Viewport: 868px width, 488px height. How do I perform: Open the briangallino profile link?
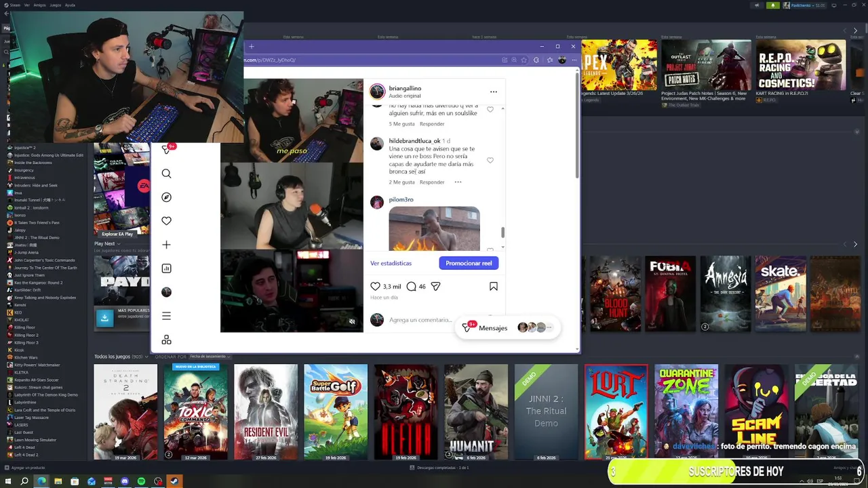405,88
